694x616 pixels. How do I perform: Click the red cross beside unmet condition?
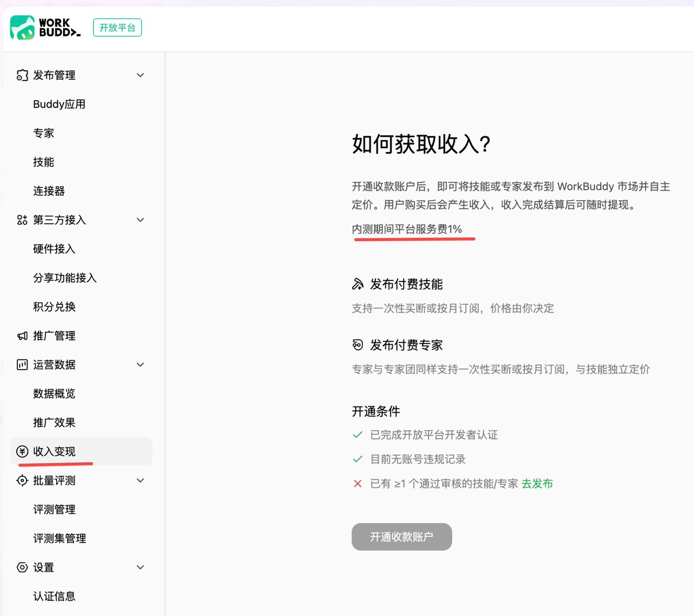(x=357, y=484)
